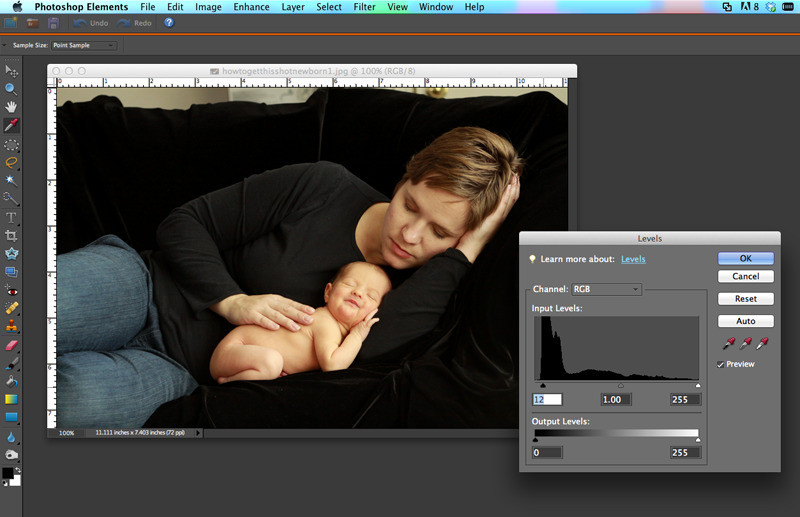Open the Enhance menu
This screenshot has width=800, height=517.
252,7
